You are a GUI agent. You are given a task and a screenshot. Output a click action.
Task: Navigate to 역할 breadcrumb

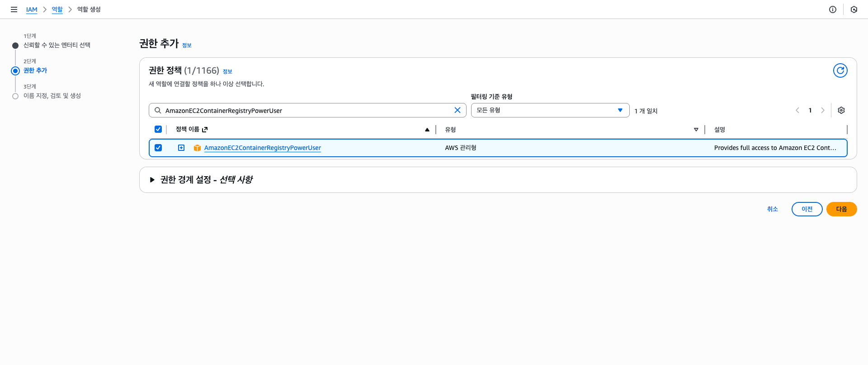[57, 9]
